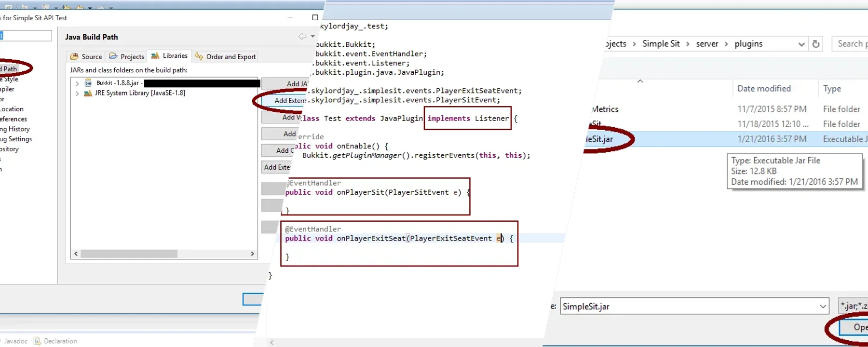The width and height of the screenshot is (868, 347).
Task: Click the refresh icon in the file dialog
Action: coord(816,44)
